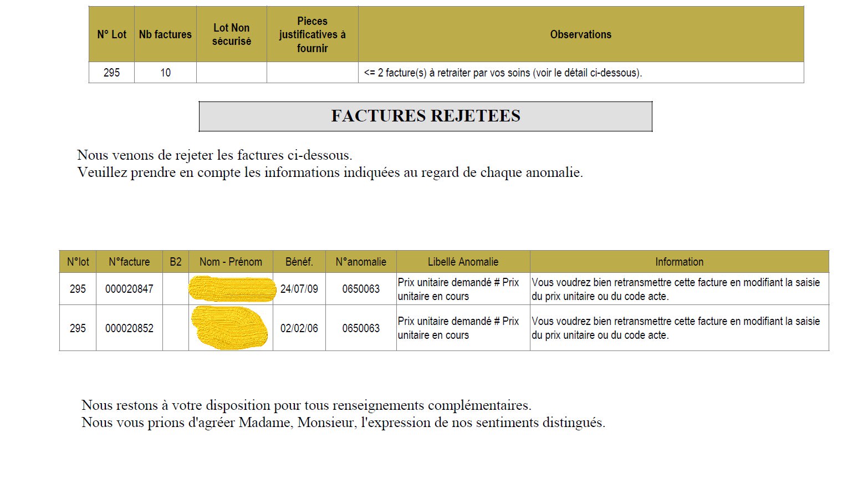Click the 'Libellé Anomalie' column header
Screen dimensions: 868x498
pos(463,262)
